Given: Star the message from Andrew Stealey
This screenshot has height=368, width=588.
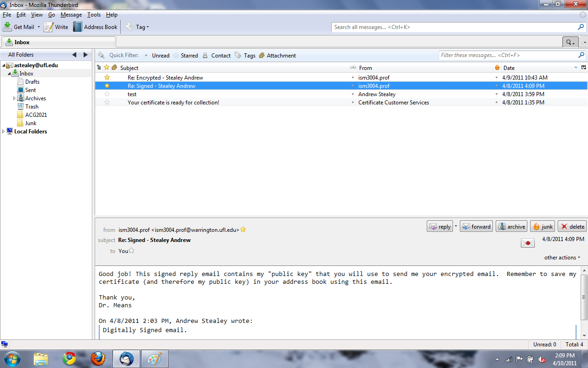Looking at the screenshot, I should (107, 94).
